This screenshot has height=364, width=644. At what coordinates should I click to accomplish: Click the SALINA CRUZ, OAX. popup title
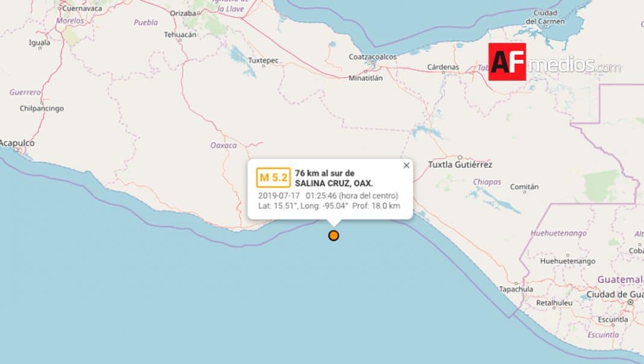click(333, 184)
